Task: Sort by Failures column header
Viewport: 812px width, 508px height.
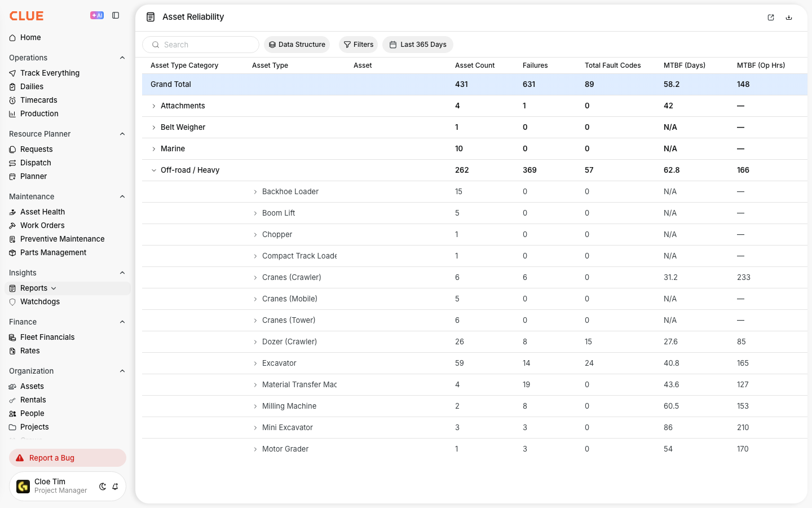Action: [535, 65]
